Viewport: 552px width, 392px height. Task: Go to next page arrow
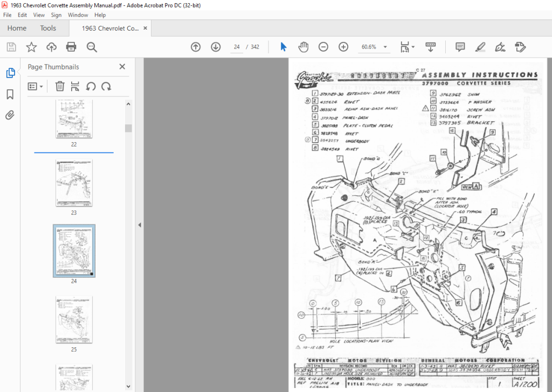[216, 47]
